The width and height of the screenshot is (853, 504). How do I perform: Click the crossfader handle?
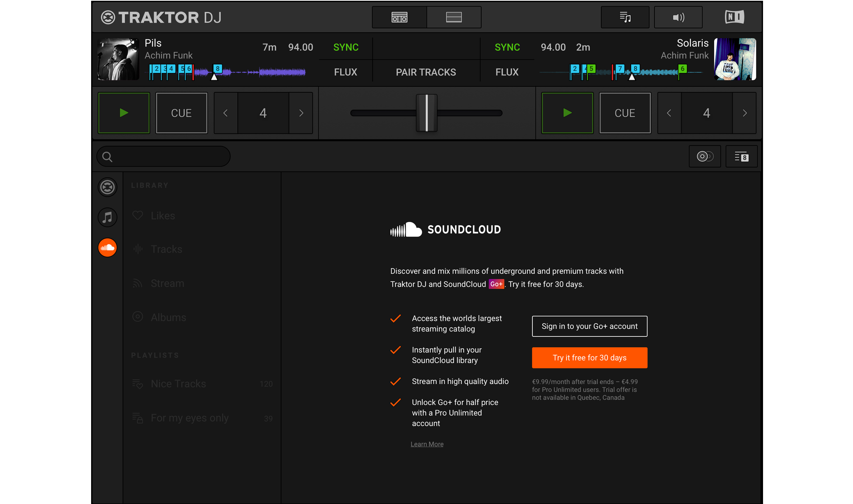427,113
